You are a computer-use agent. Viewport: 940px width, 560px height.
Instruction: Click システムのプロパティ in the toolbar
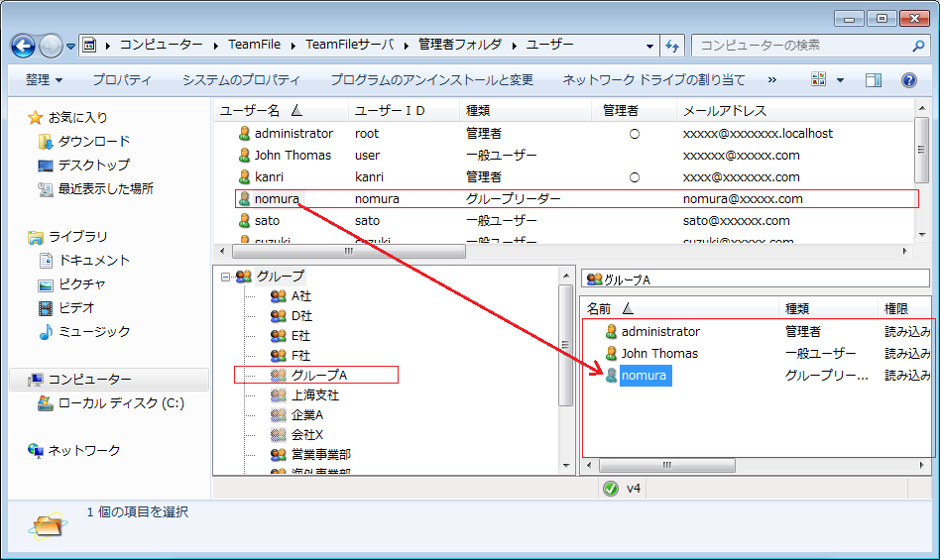[241, 80]
